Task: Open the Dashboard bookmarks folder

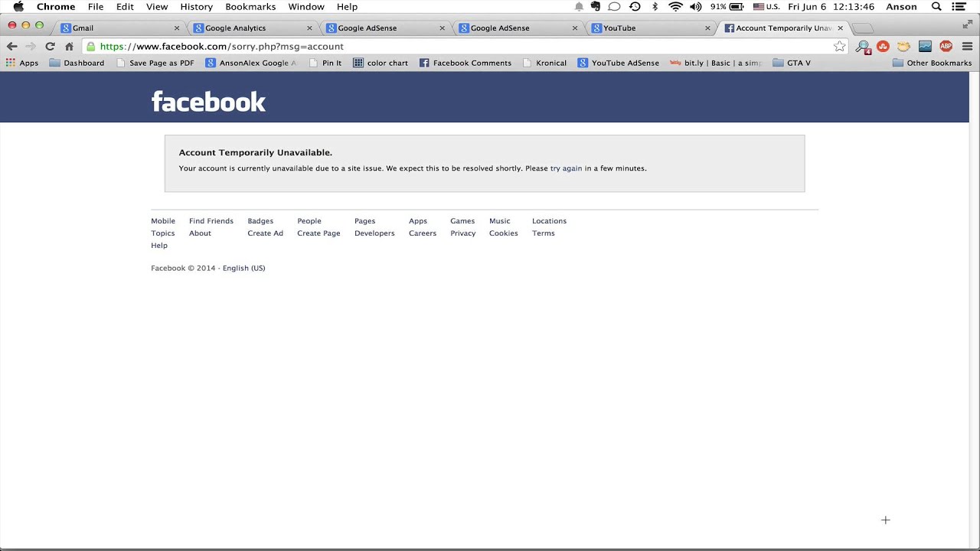Action: [x=77, y=63]
